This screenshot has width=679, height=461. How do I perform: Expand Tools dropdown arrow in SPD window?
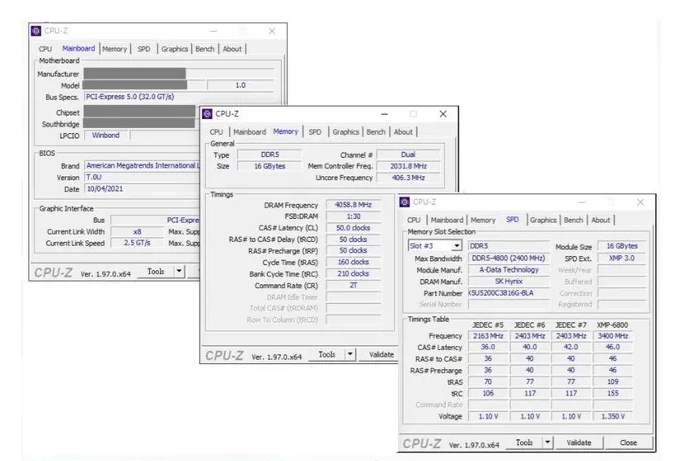click(547, 442)
